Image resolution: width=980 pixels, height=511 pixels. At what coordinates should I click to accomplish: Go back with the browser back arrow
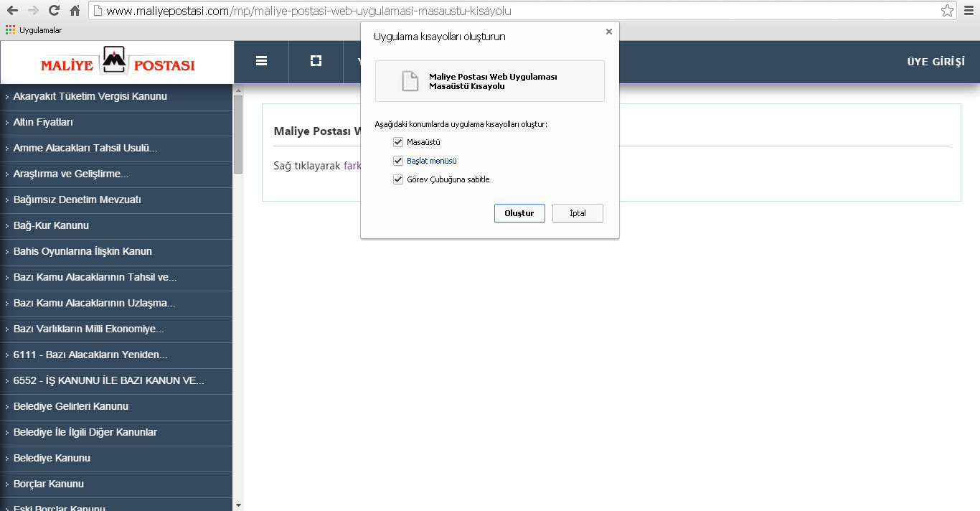click(x=11, y=11)
